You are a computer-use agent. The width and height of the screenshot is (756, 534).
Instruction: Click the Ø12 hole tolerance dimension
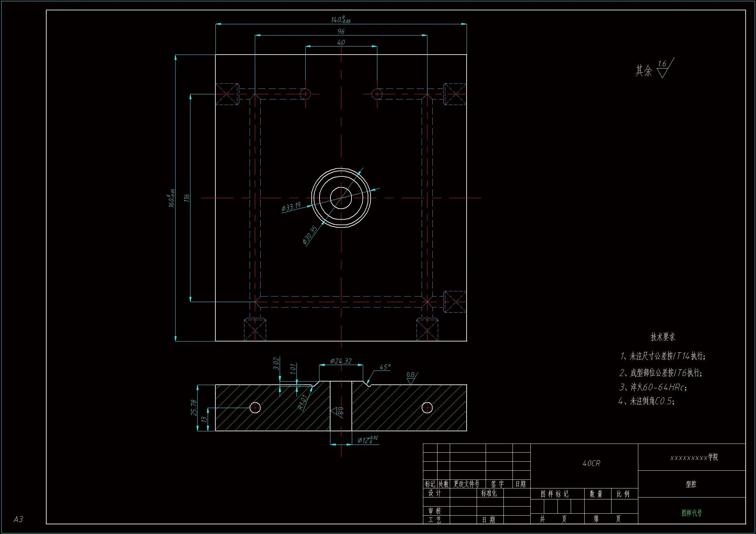pos(367,440)
